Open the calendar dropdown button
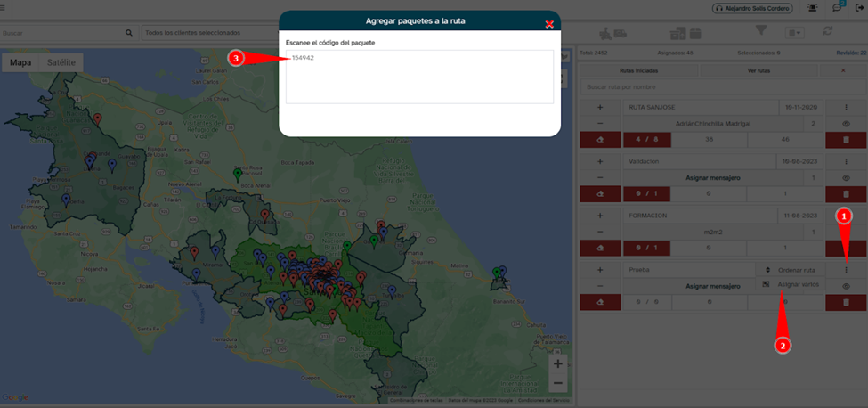The image size is (868, 408). [x=795, y=33]
